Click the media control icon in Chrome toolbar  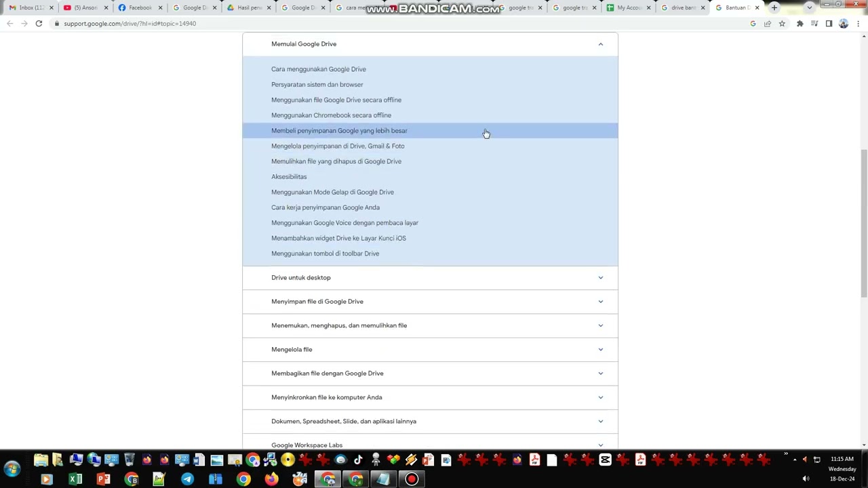coord(814,24)
